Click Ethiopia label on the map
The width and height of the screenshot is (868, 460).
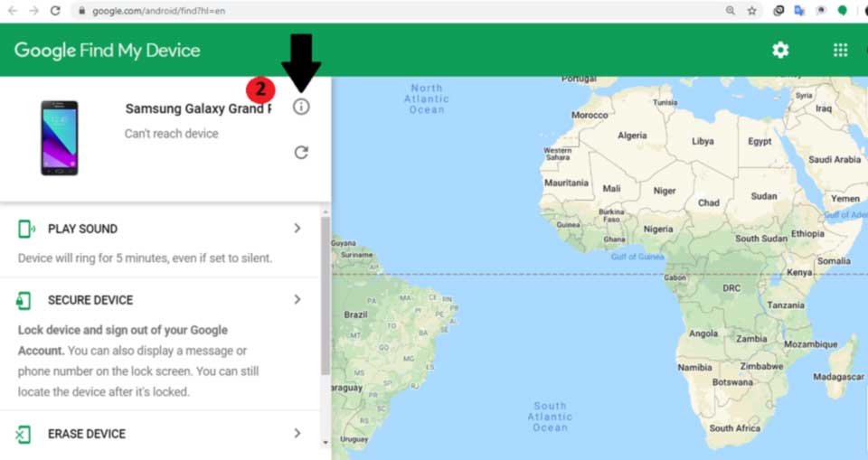(807, 233)
